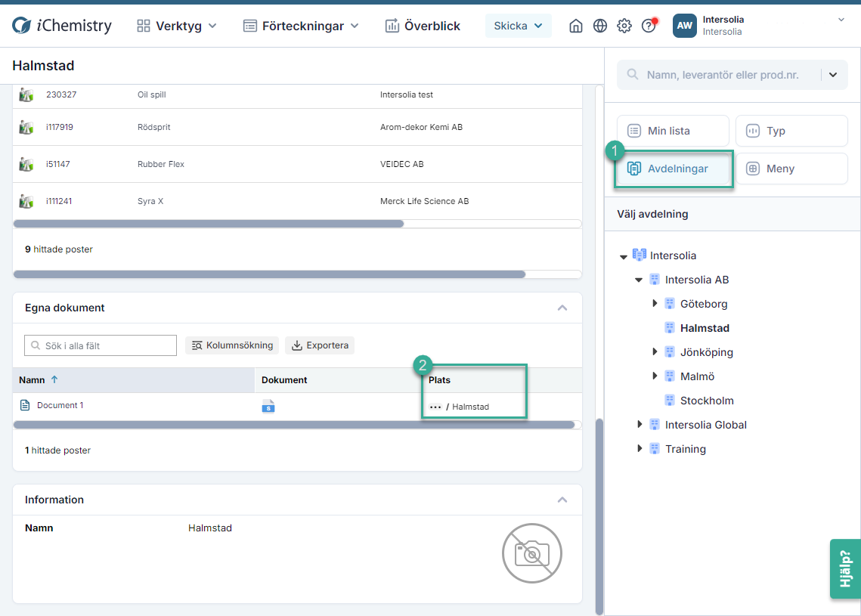Open the settings gear icon
The height and width of the screenshot is (616, 861).
pos(624,26)
